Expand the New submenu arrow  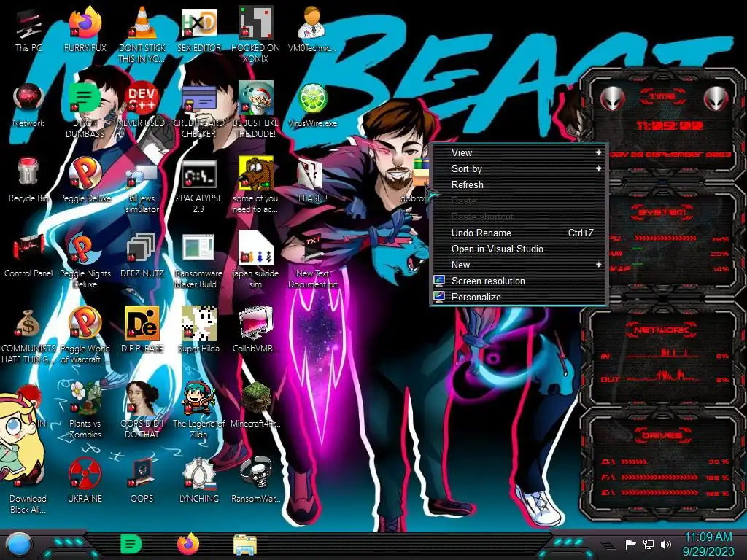pos(598,265)
